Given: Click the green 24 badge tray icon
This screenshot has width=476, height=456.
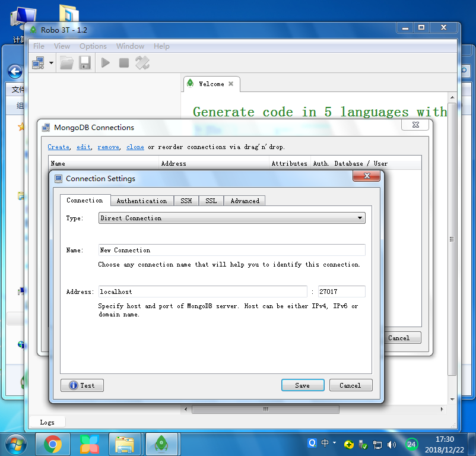Looking at the screenshot, I should click(411, 445).
